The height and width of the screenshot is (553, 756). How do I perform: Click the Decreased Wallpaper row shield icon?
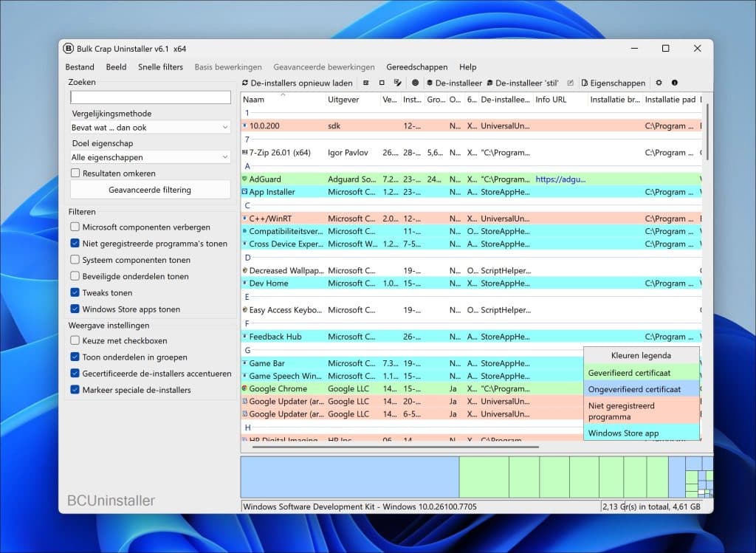[x=245, y=270]
